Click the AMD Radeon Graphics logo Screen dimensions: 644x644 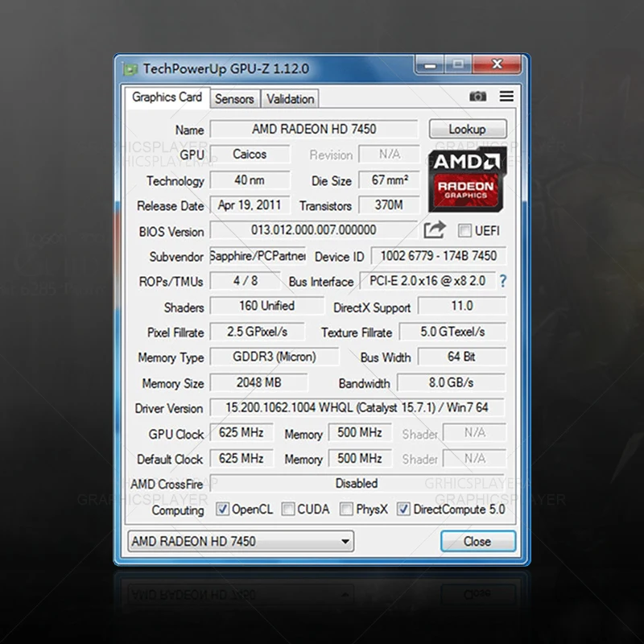468,180
